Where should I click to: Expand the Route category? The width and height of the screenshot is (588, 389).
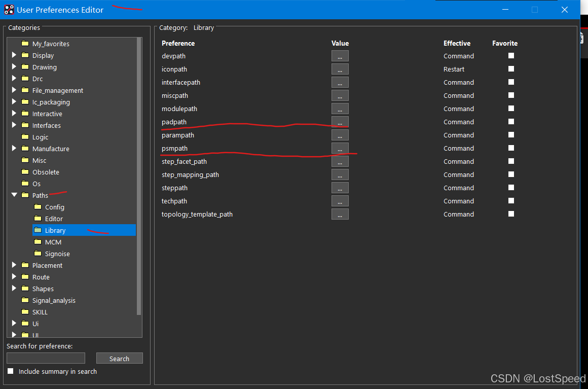(14, 277)
